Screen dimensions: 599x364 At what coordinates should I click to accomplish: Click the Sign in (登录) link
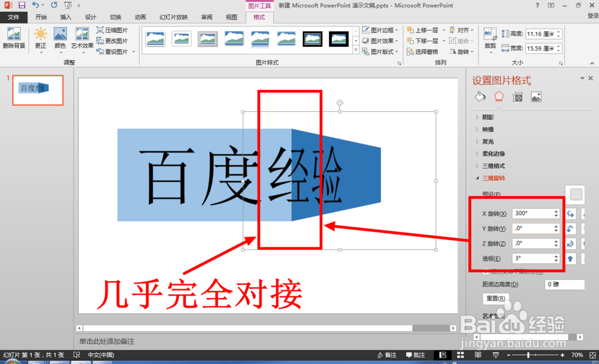(x=593, y=16)
